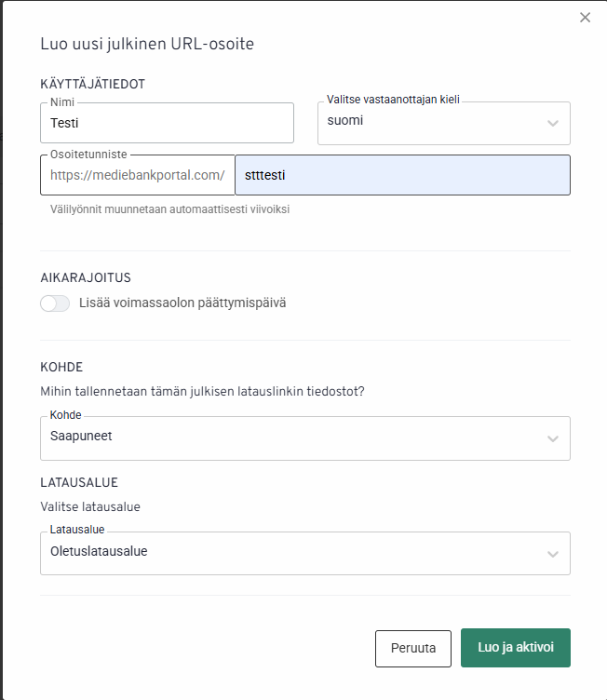Click the mediebankportal.com URL prefix box
This screenshot has height=700, width=607.
coord(138,175)
